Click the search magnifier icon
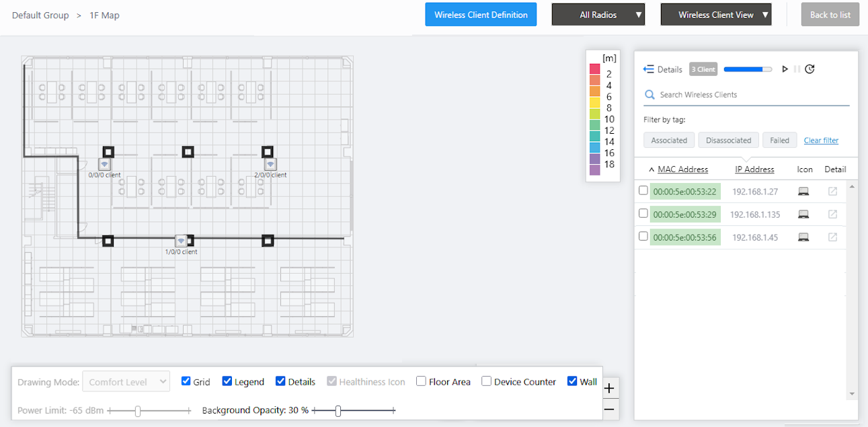The width and height of the screenshot is (868, 427). pos(649,95)
